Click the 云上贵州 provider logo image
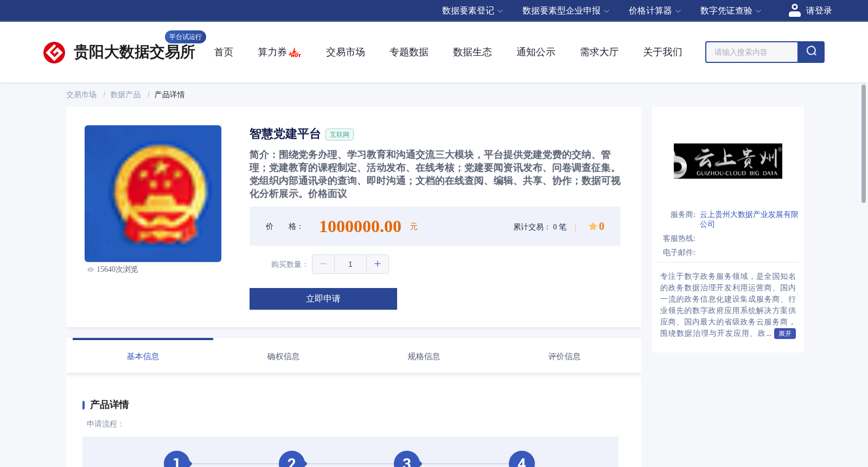 tap(728, 161)
